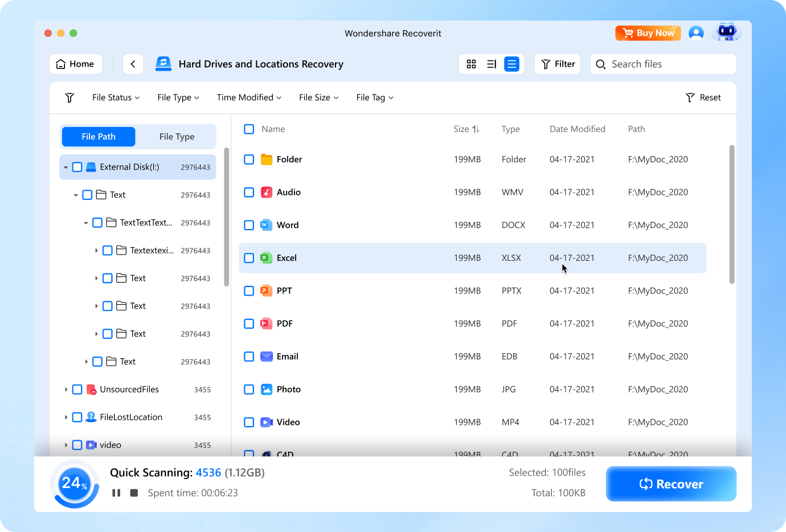
Task: Click the folder tree scrollbar
Action: [x=227, y=216]
